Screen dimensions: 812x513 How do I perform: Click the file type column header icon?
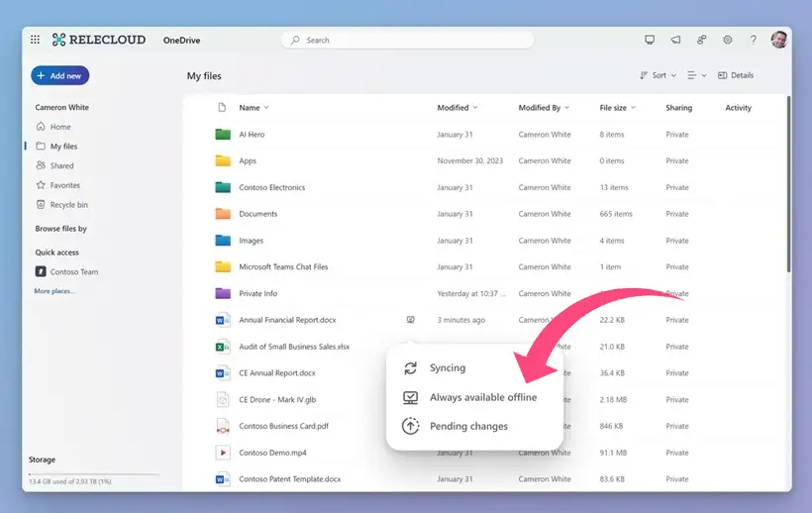click(222, 107)
